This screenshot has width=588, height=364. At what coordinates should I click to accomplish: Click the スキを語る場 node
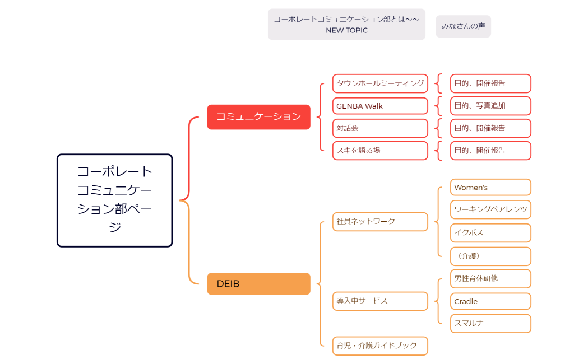[x=379, y=150]
